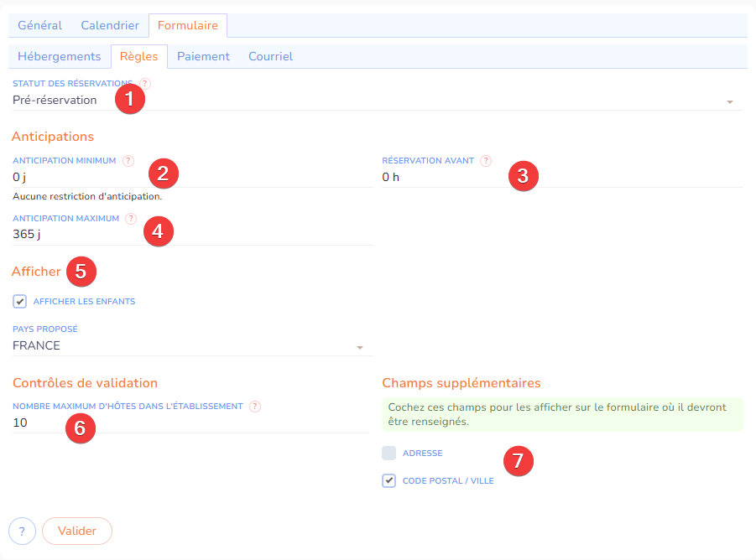This screenshot has height=560, width=756.
Task: Toggle the Afficher les enfants checkbox
Action: pos(20,301)
